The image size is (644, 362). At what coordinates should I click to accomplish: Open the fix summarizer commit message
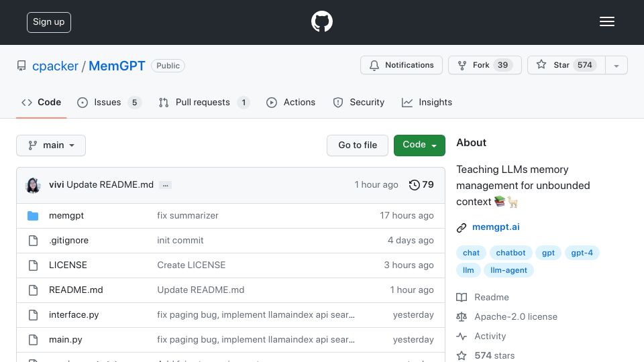[188, 215]
